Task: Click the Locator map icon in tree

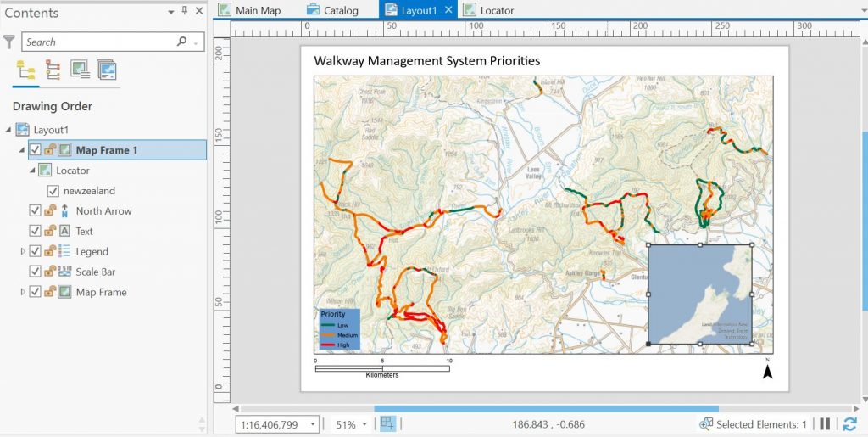Action: click(45, 170)
